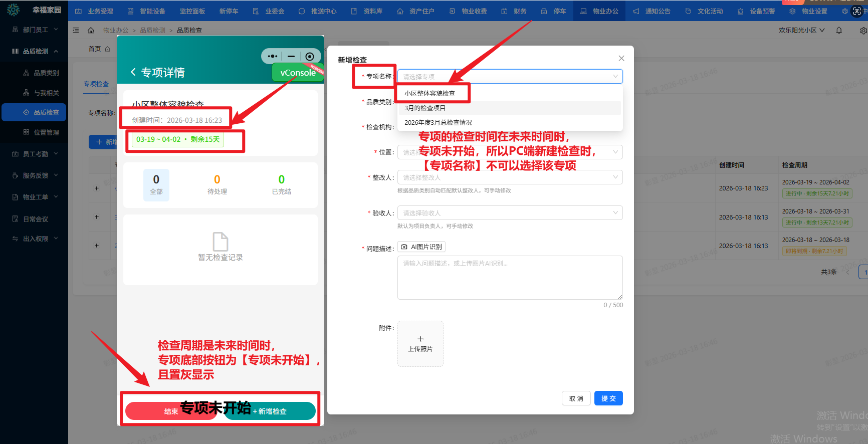Screen dimensions: 868x444
Task: Open 品质检查 in the sidebar
Action: (34, 112)
